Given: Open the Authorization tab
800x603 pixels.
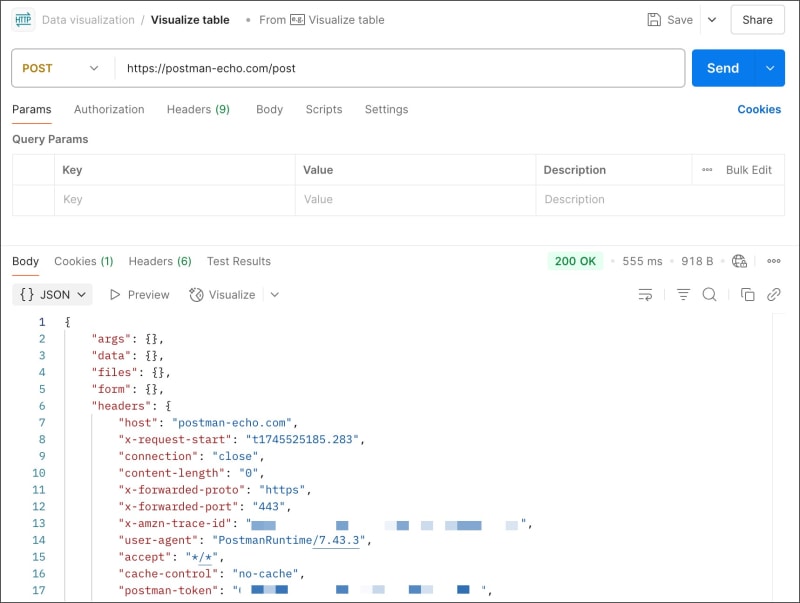Looking at the screenshot, I should (109, 110).
